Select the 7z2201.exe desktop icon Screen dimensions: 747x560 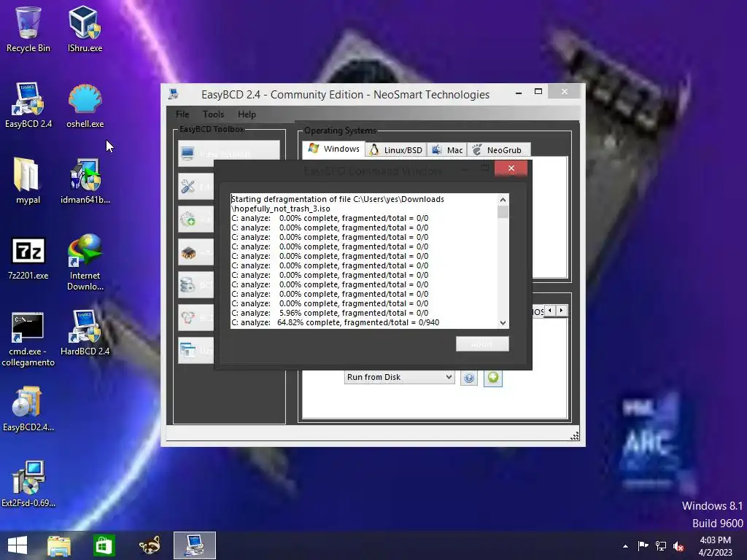coord(28,257)
